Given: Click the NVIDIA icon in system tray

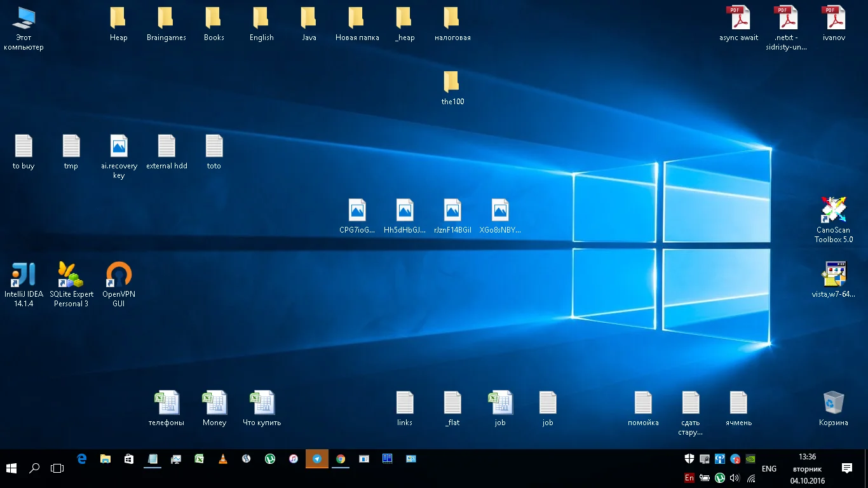Looking at the screenshot, I should click(750, 459).
